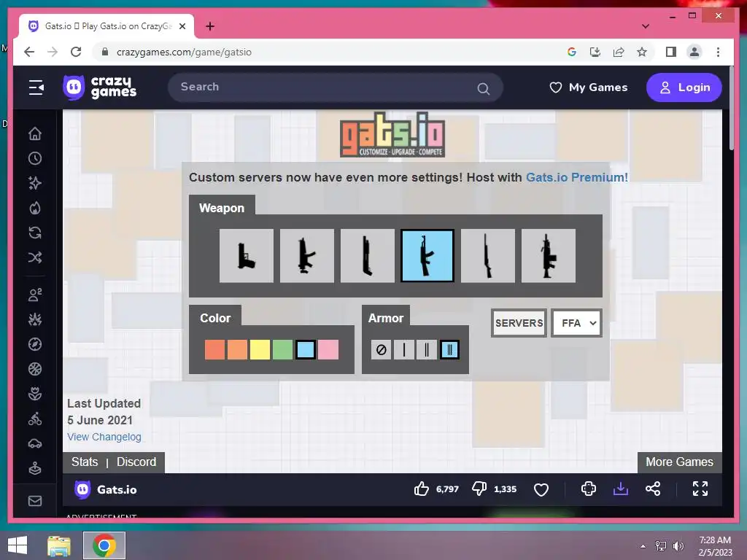Click the search magnifier icon
The width and height of the screenshot is (747, 560).
pyautogui.click(x=483, y=88)
